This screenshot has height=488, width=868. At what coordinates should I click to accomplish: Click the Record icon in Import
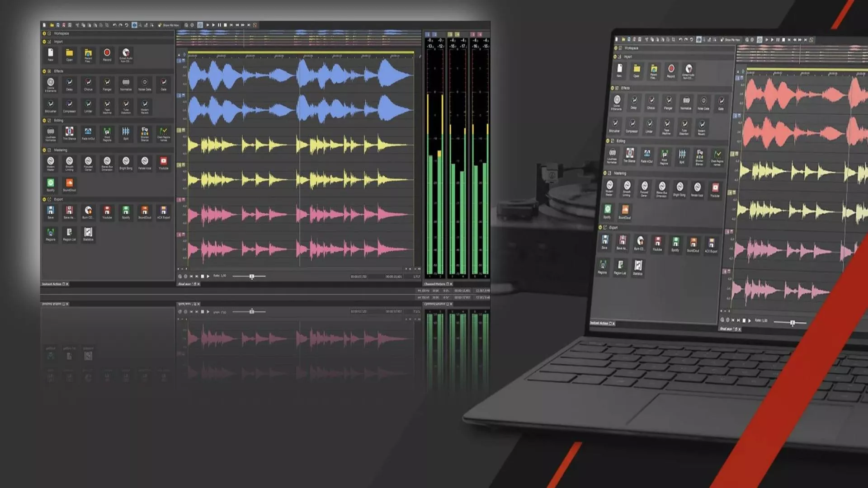pos(107,53)
